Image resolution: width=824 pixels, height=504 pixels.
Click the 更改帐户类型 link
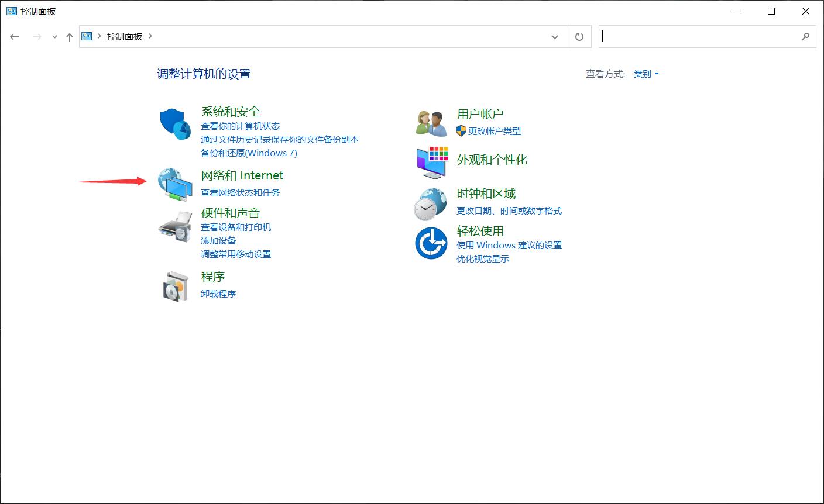(495, 131)
